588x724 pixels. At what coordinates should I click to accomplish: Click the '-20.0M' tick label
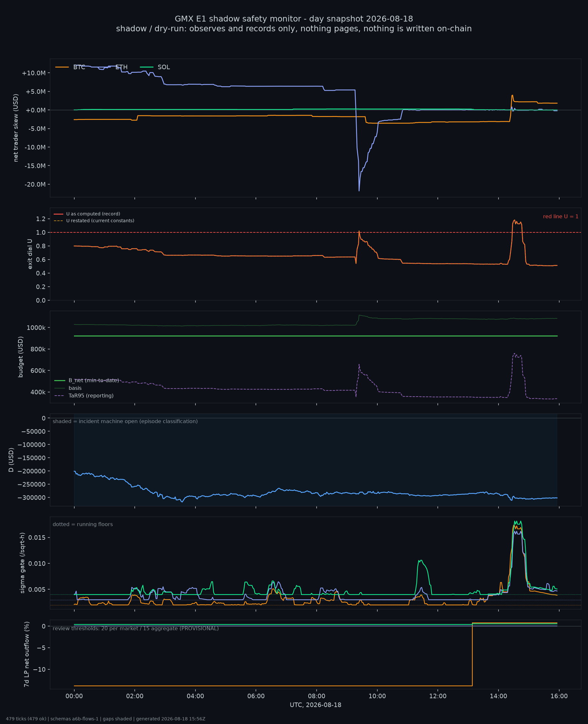(x=35, y=185)
